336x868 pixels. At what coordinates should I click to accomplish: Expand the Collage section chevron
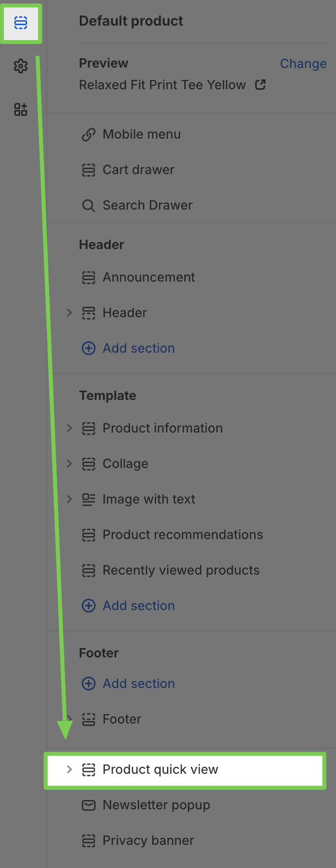click(x=69, y=464)
